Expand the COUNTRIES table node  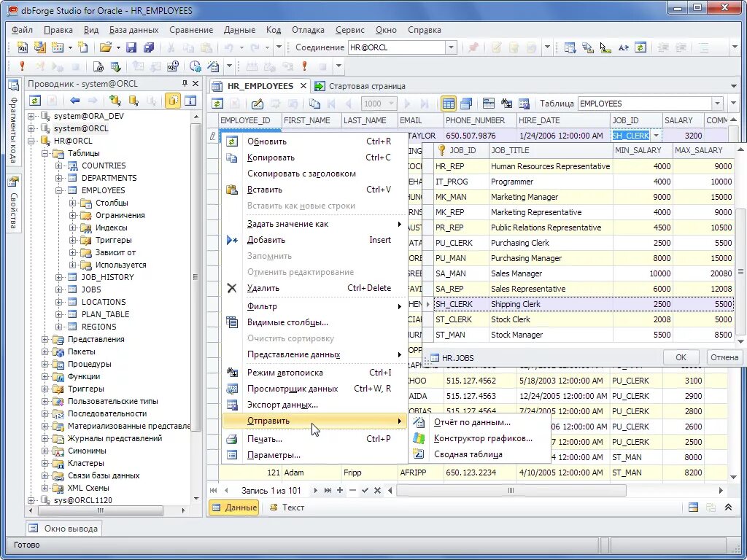click(x=58, y=166)
